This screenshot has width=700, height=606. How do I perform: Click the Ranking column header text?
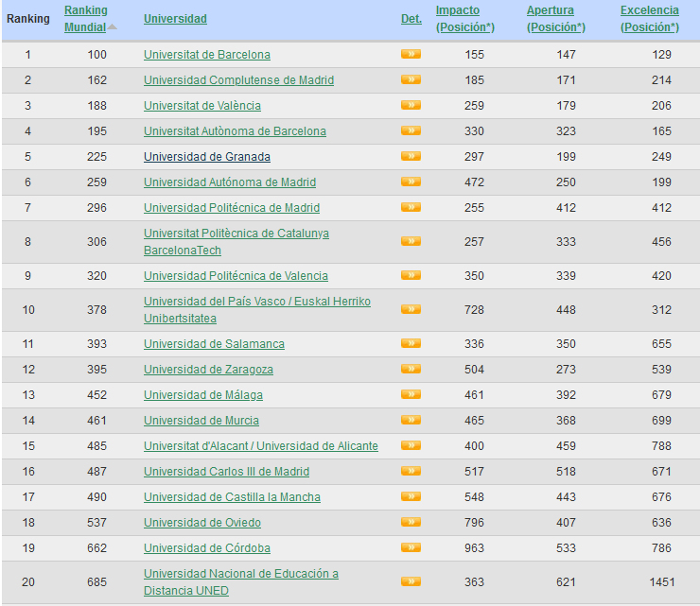coord(27,19)
